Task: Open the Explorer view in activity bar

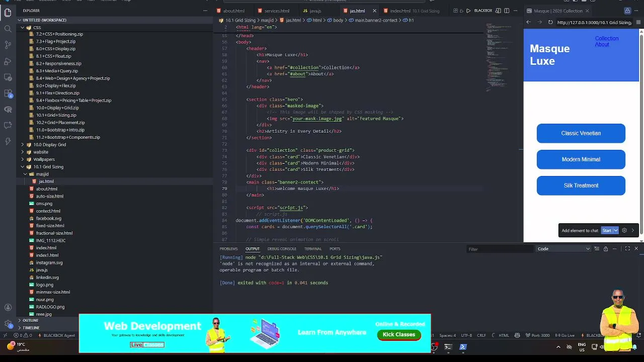Action: (x=8, y=13)
